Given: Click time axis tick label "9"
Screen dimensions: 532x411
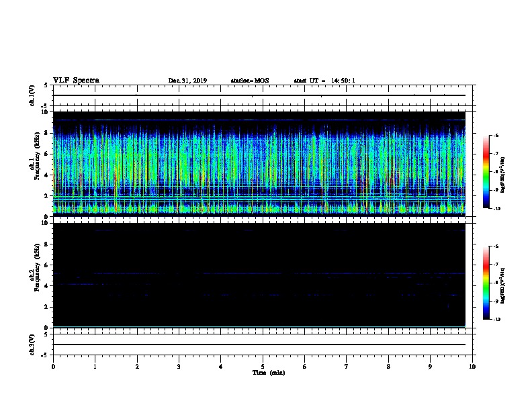Looking at the screenshot, I should [x=430, y=367].
